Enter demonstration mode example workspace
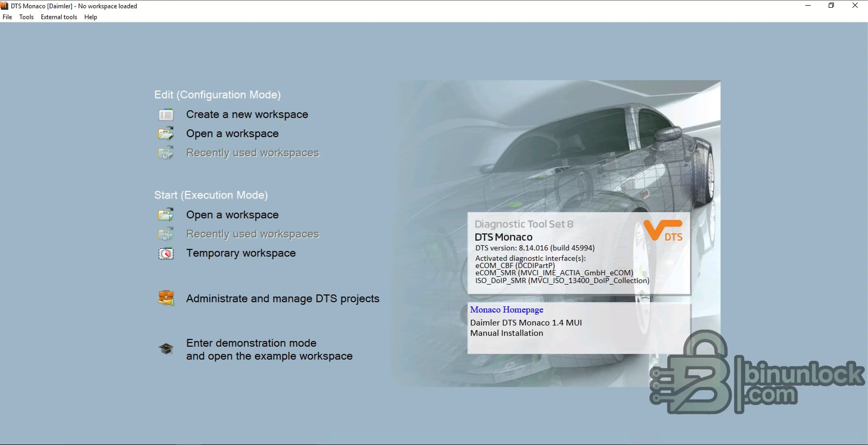The image size is (868, 445). [x=269, y=349]
